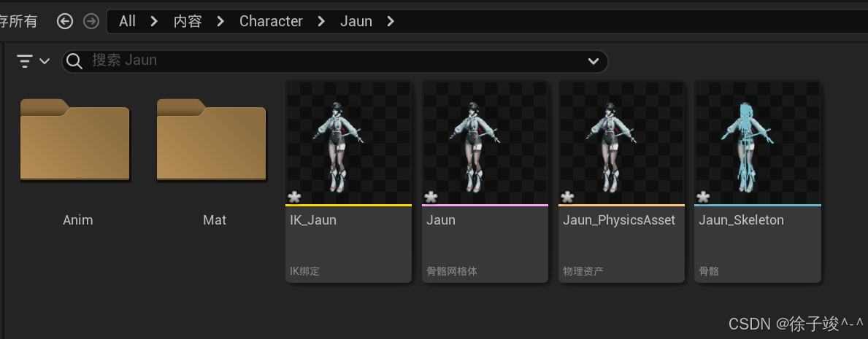Click the search magnifier icon
The height and width of the screenshot is (339, 868).
tap(74, 61)
